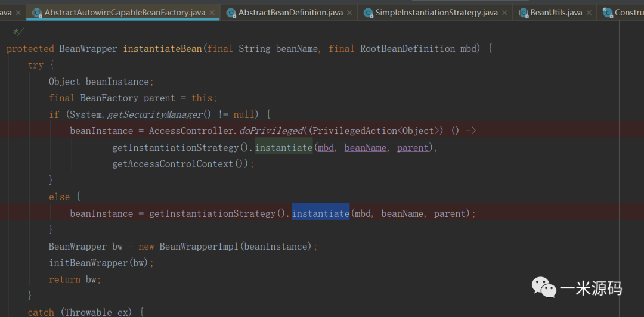Click the underlined beanName argument in lambda
Image resolution: width=644 pixels, height=317 pixels.
coord(366,147)
